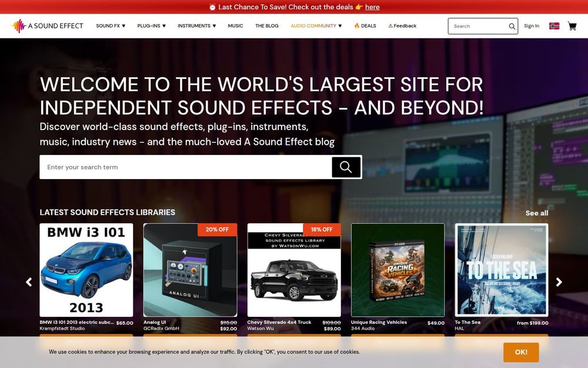588x368 pixels.
Task: Open the 'Analog UI' title link
Action: [155, 322]
